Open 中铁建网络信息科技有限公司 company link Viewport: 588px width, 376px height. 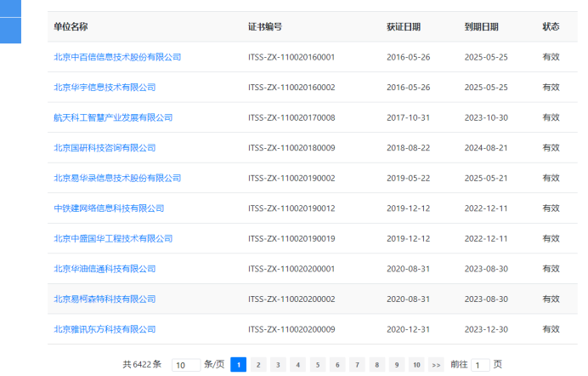tap(109, 208)
